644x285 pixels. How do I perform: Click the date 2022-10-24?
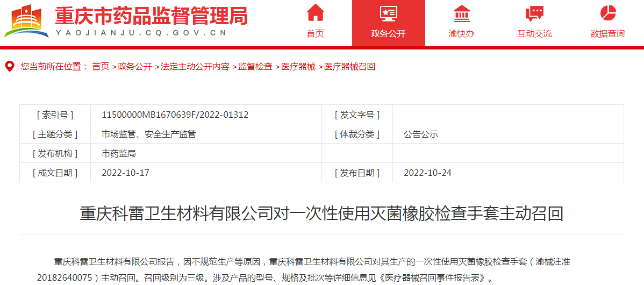point(427,173)
